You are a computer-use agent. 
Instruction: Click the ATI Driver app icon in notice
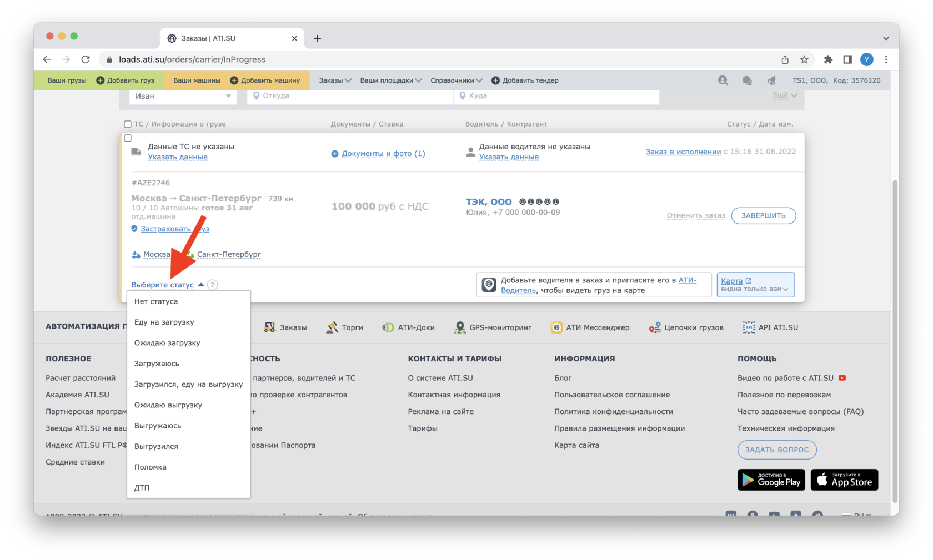click(489, 285)
